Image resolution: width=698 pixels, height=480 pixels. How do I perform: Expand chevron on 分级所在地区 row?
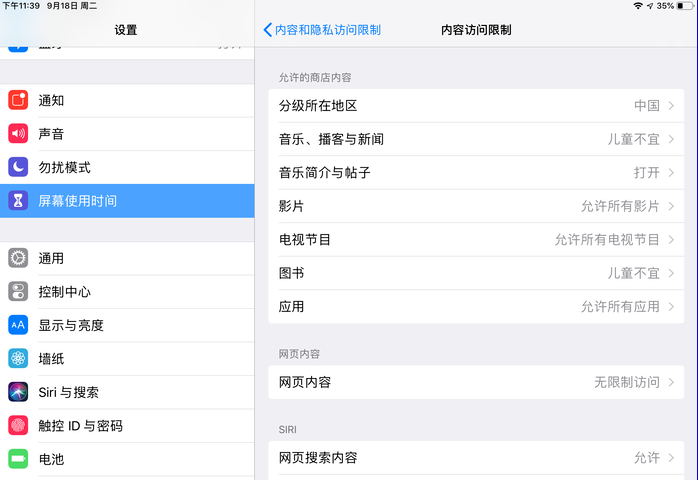671,106
